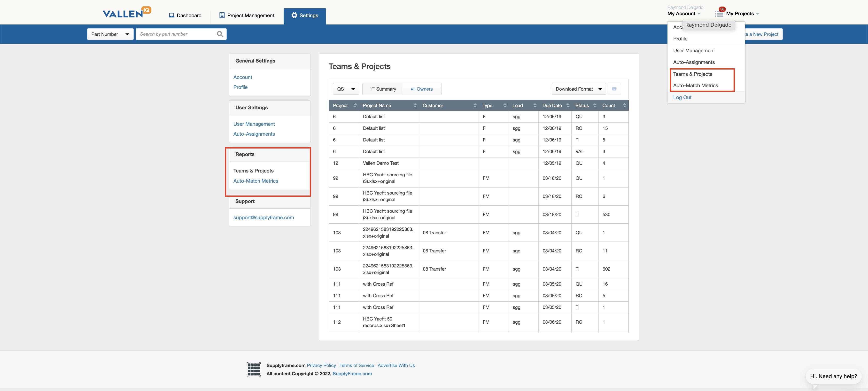This screenshot has width=868, height=391.
Task: Click the search magnifier icon
Action: pos(220,34)
